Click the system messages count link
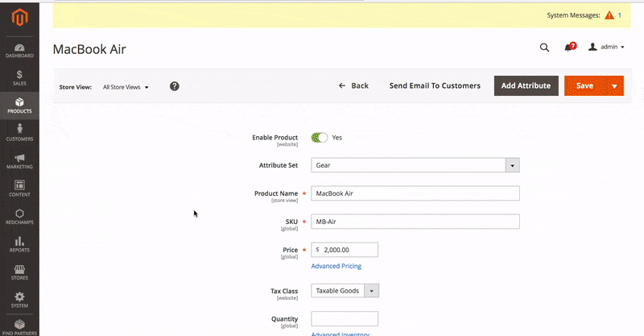The width and height of the screenshot is (644, 336). [620, 15]
